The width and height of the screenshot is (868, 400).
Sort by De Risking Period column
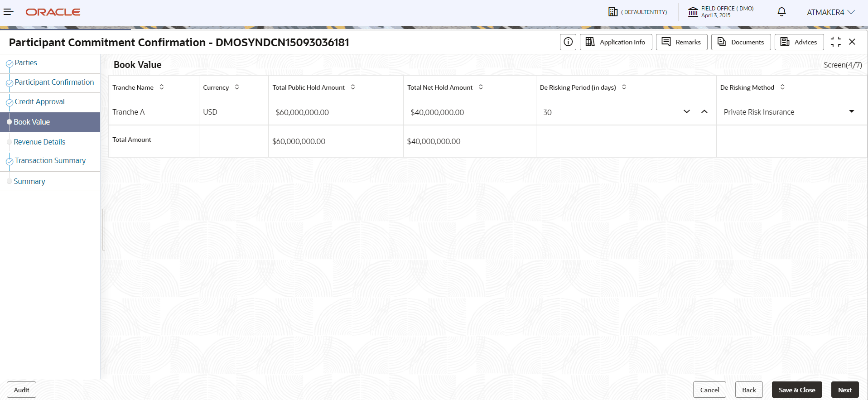click(624, 87)
